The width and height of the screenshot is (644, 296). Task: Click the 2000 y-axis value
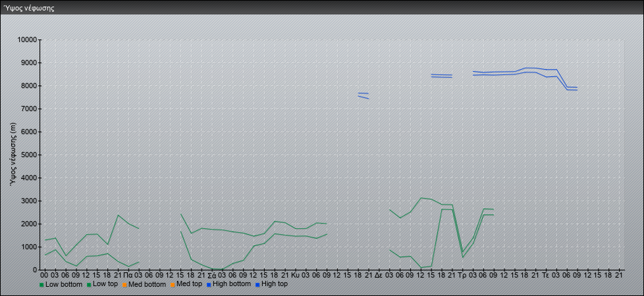(29, 224)
